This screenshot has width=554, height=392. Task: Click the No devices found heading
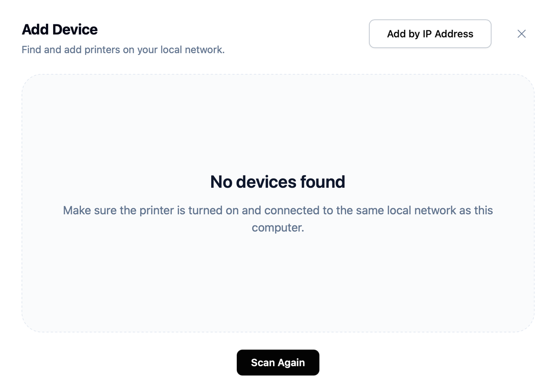click(278, 182)
